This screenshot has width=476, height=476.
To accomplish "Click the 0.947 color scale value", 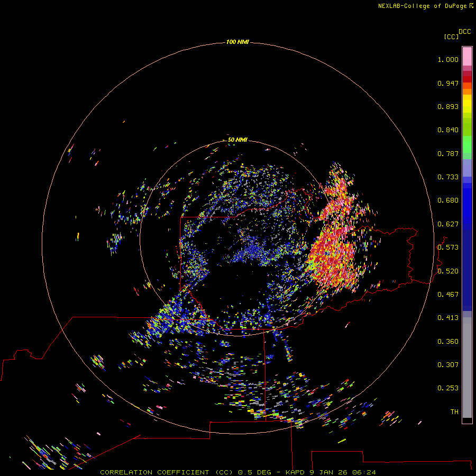I will [x=448, y=83].
